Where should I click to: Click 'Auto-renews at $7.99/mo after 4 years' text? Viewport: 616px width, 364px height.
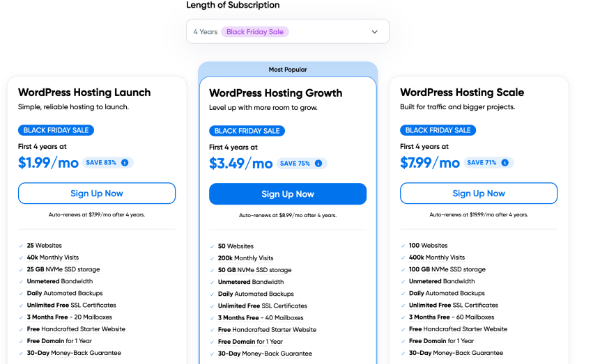[97, 214]
